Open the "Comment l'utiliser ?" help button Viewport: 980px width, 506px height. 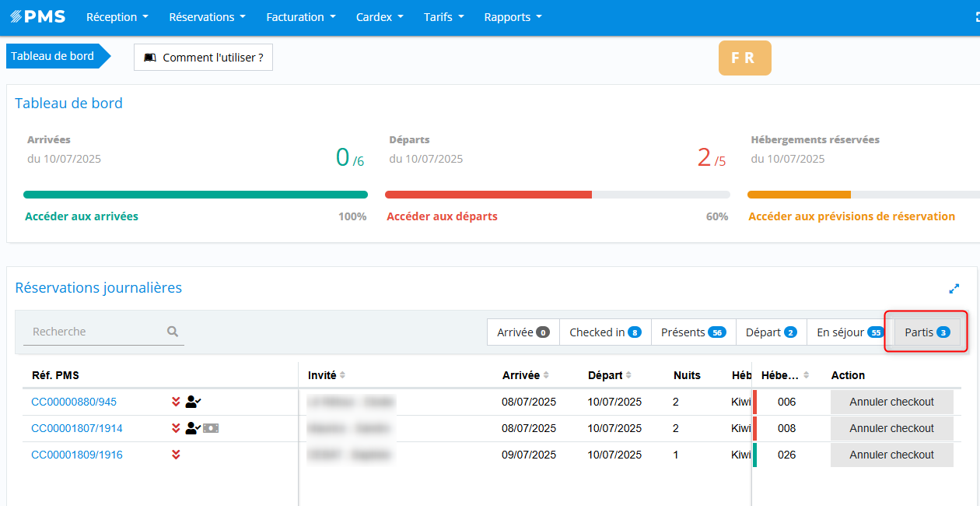tap(203, 58)
